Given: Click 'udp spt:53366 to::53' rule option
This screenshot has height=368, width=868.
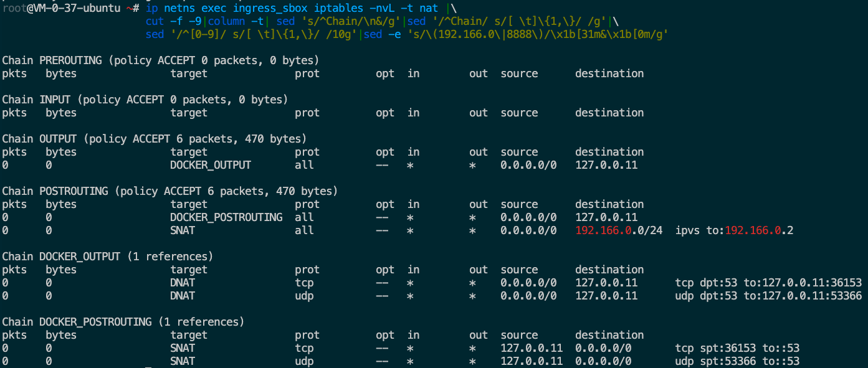Looking at the screenshot, I should pyautogui.click(x=737, y=361).
